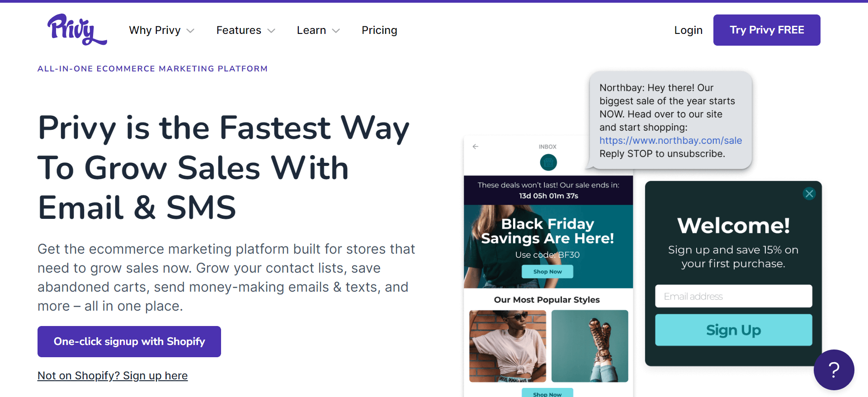Open the Features menu
The height and width of the screenshot is (397, 868).
point(245,30)
